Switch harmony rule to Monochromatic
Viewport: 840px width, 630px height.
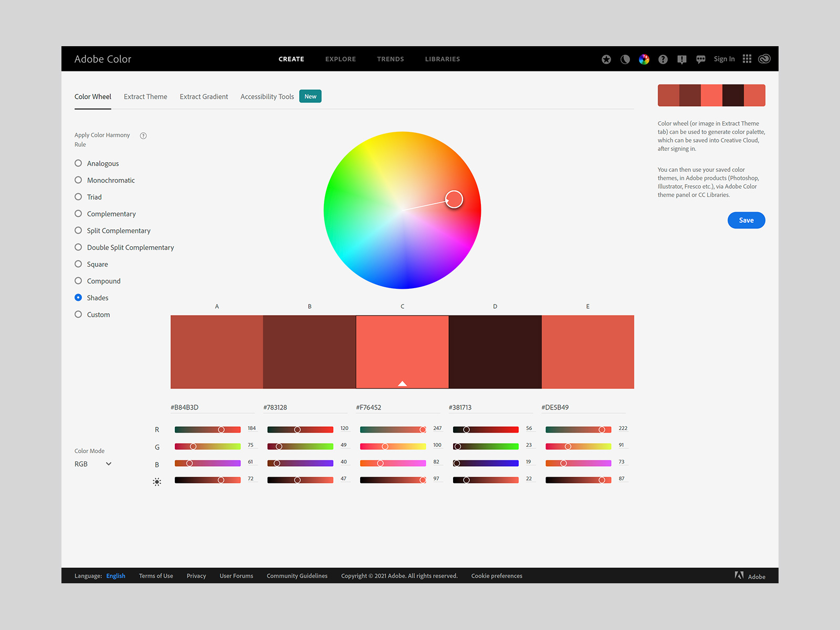pos(78,180)
